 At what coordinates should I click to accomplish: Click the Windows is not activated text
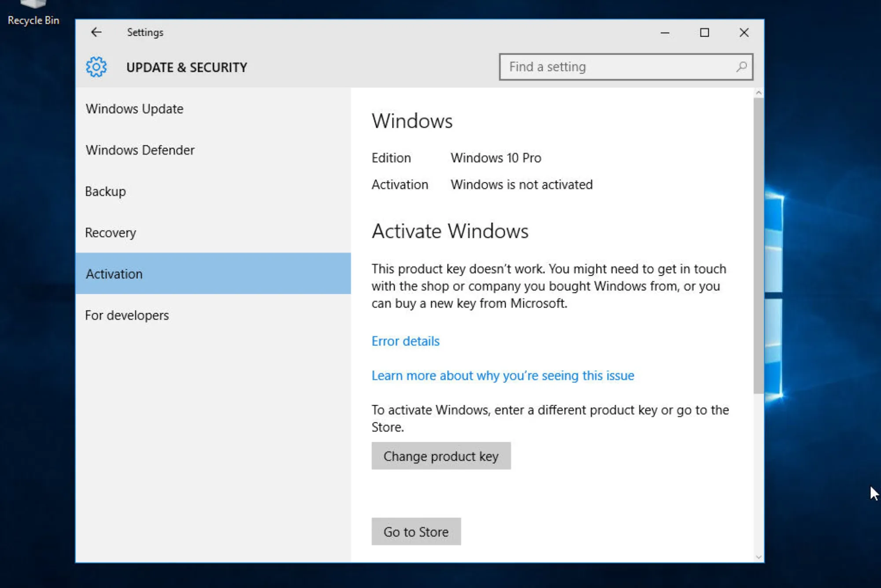tap(521, 185)
